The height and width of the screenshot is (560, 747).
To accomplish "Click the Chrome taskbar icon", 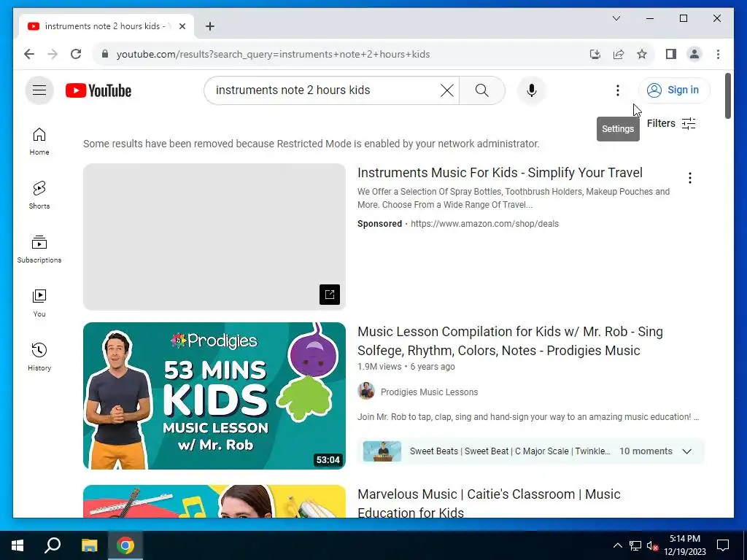I will [x=125, y=545].
